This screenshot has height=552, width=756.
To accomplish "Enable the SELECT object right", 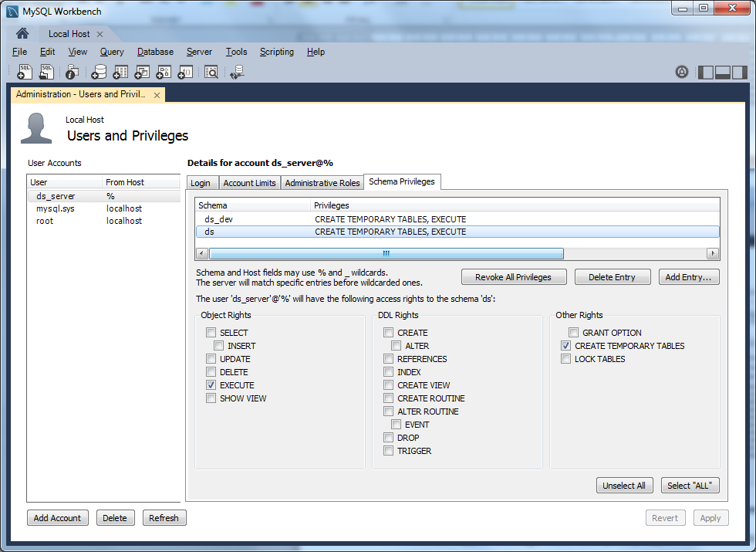I will pyautogui.click(x=211, y=332).
